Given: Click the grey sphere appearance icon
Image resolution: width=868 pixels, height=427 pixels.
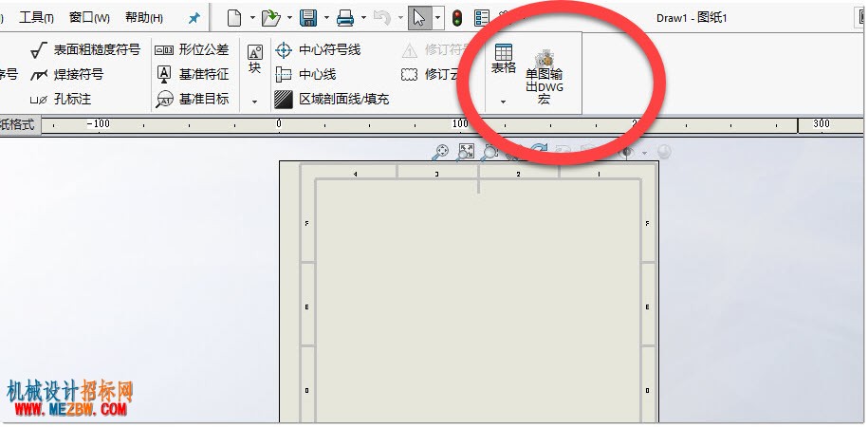Looking at the screenshot, I should click(664, 151).
